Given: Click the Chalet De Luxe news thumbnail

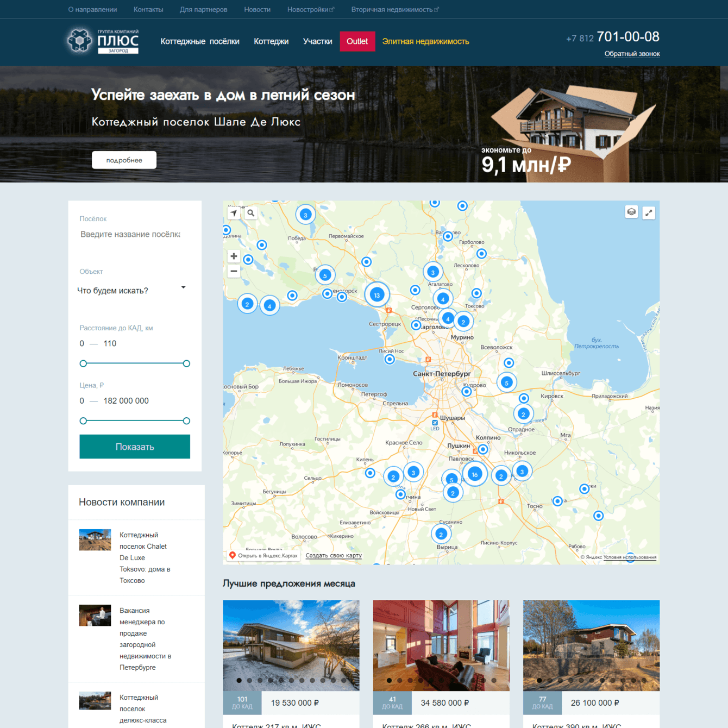Looking at the screenshot, I should point(95,540).
